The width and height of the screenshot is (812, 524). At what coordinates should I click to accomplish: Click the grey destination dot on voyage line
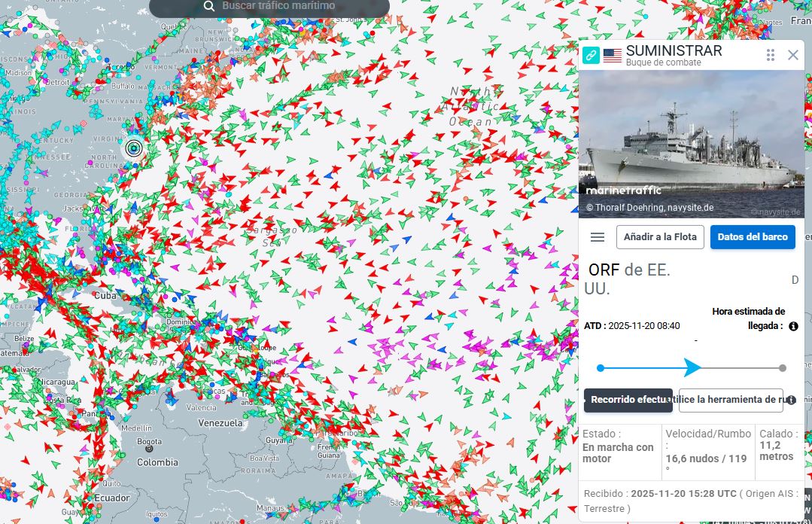(783, 368)
